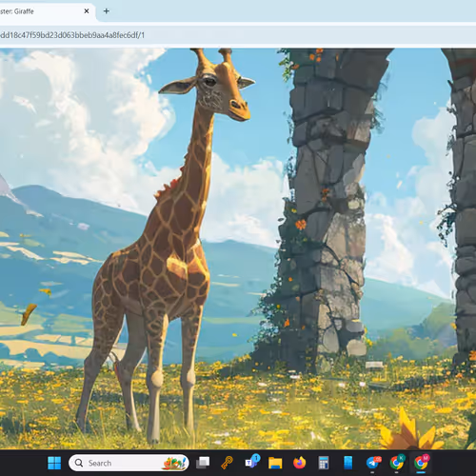Launch Firefox from taskbar

click(x=299, y=463)
